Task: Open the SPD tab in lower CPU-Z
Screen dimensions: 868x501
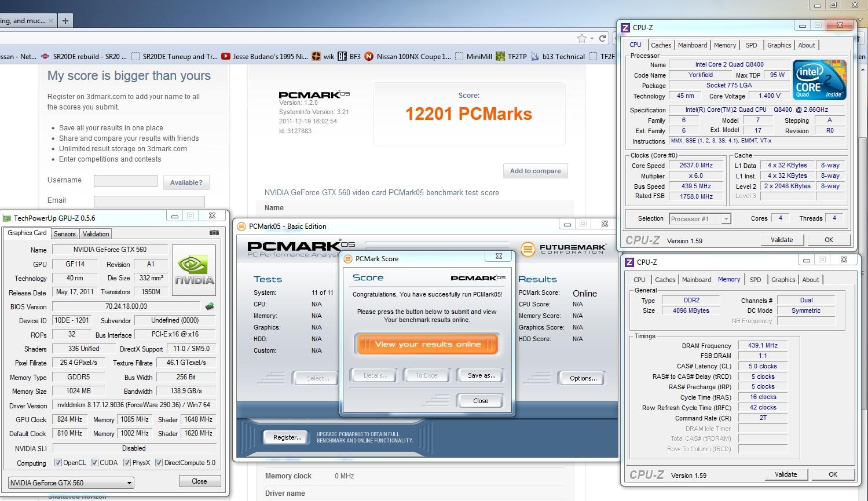Action: (x=755, y=280)
